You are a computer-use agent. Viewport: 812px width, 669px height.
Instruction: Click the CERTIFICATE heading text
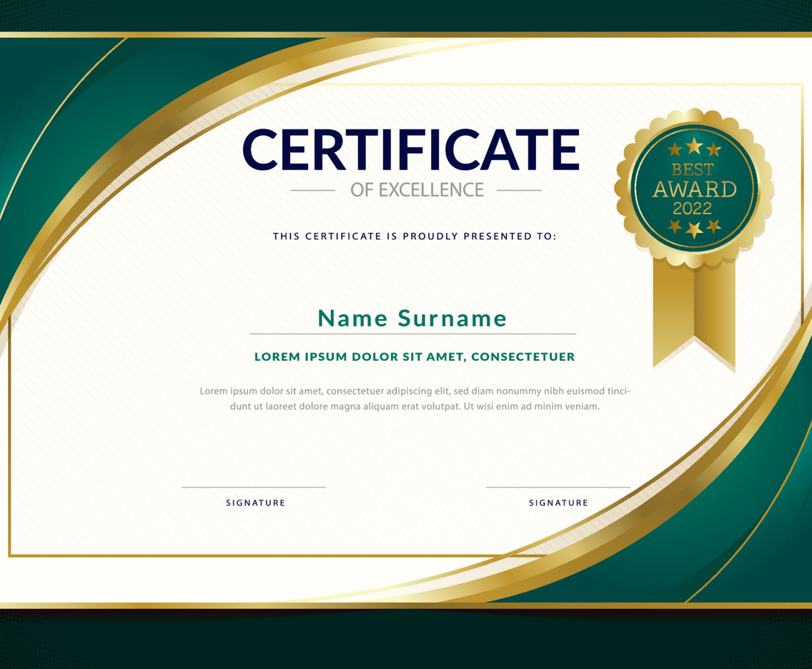411,149
